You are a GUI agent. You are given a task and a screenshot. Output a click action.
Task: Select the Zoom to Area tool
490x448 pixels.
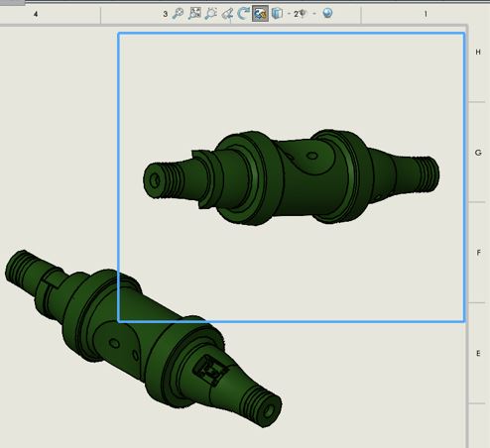194,14
